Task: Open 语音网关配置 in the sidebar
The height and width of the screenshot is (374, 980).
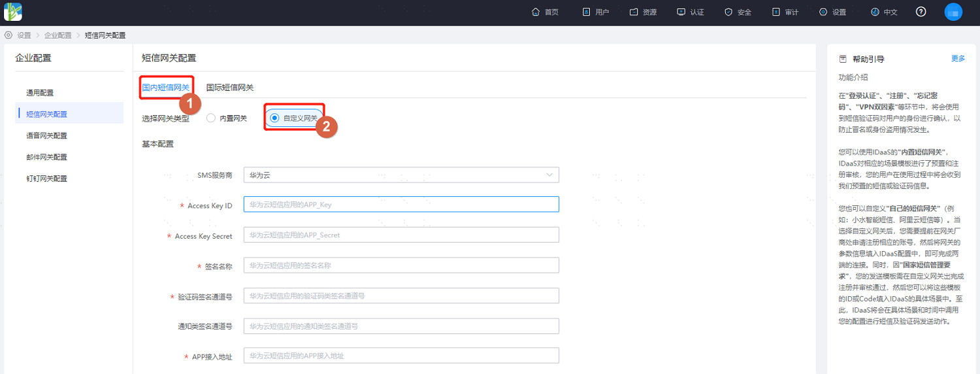Action: pos(46,135)
